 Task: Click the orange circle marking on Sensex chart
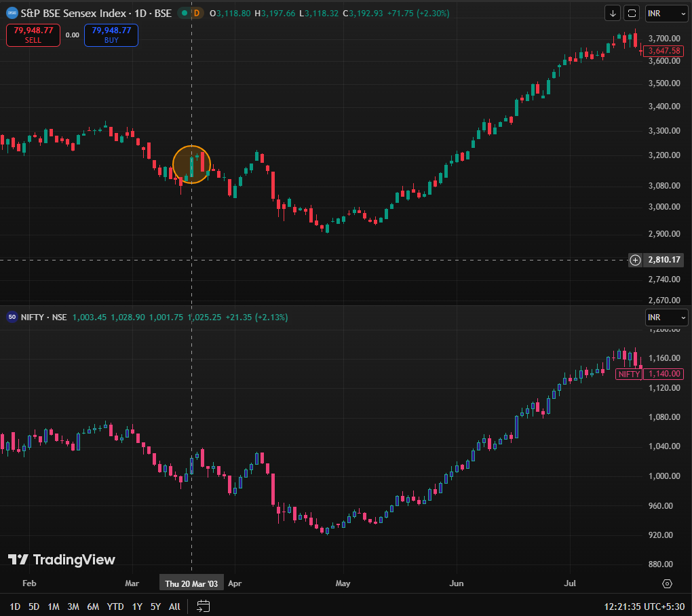coord(192,164)
